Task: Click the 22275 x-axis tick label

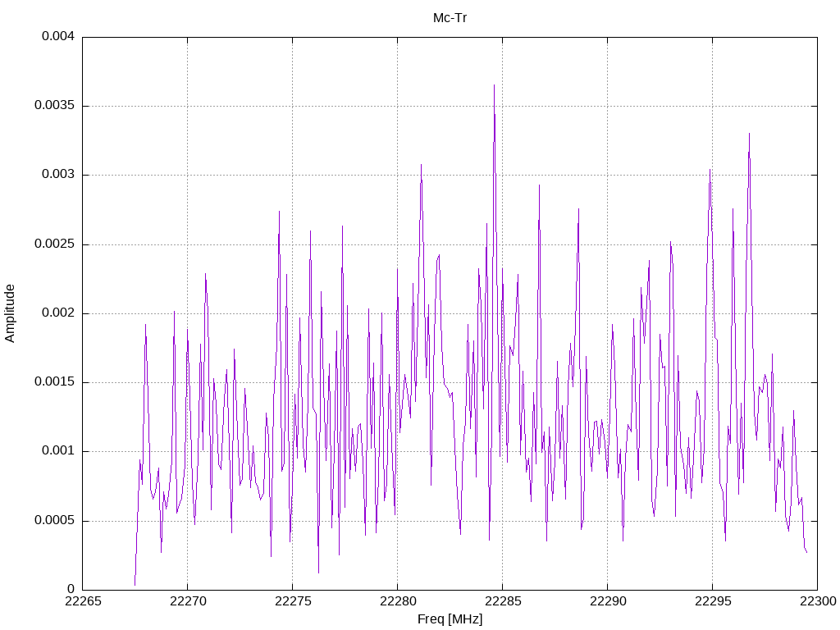Action: click(293, 601)
